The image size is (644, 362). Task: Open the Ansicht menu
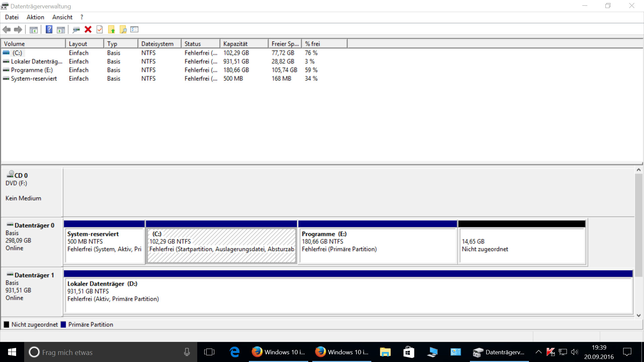[x=62, y=17]
